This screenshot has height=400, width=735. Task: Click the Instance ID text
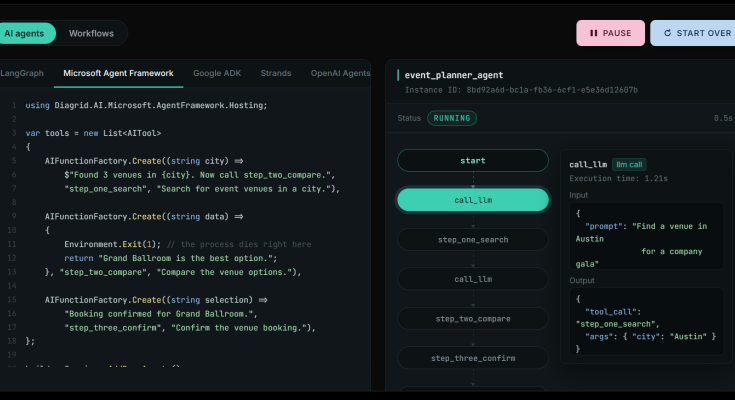[x=521, y=90]
